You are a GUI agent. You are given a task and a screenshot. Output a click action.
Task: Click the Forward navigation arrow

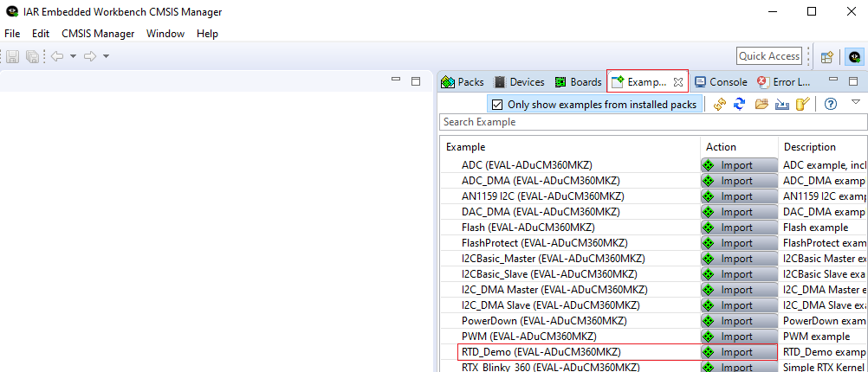tap(90, 56)
